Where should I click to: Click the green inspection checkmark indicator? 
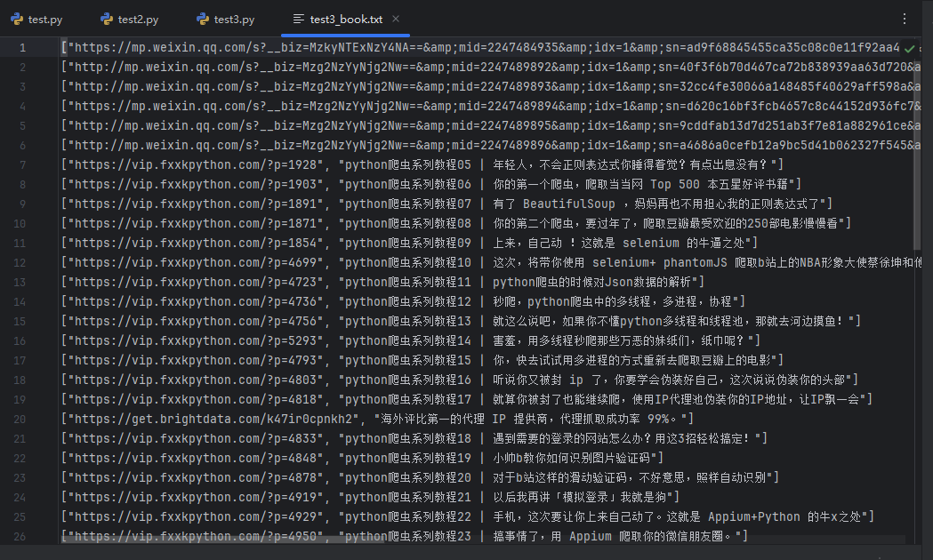(909, 47)
